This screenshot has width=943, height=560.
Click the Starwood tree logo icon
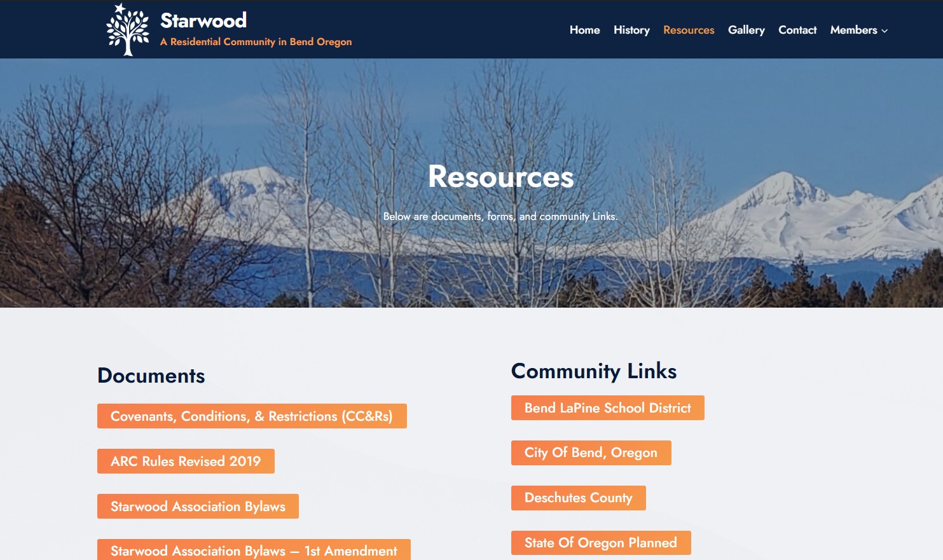(x=128, y=29)
